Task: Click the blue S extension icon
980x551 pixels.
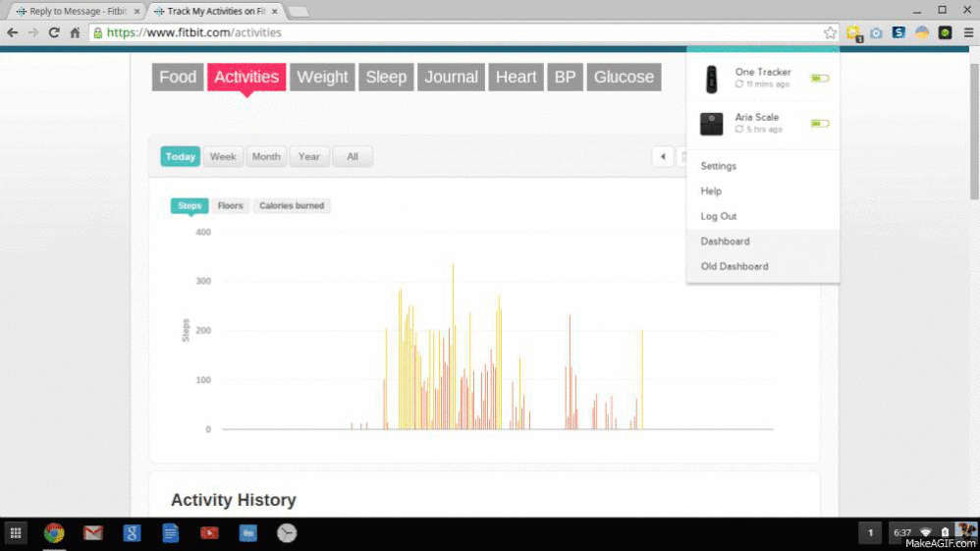Action: click(898, 32)
